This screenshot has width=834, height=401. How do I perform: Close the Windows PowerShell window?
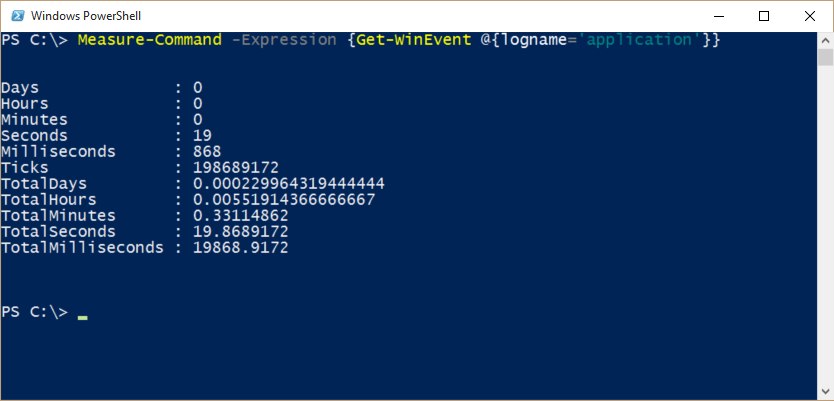click(x=810, y=15)
